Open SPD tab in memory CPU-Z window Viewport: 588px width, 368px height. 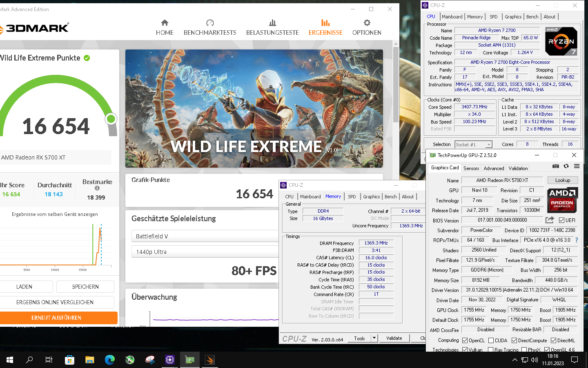click(x=352, y=197)
